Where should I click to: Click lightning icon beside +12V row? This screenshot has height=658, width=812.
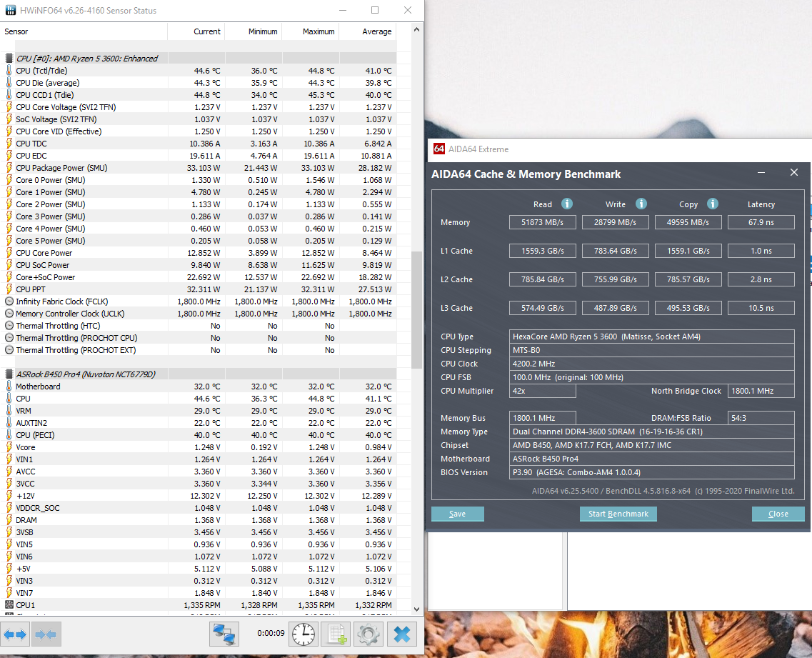click(9, 495)
